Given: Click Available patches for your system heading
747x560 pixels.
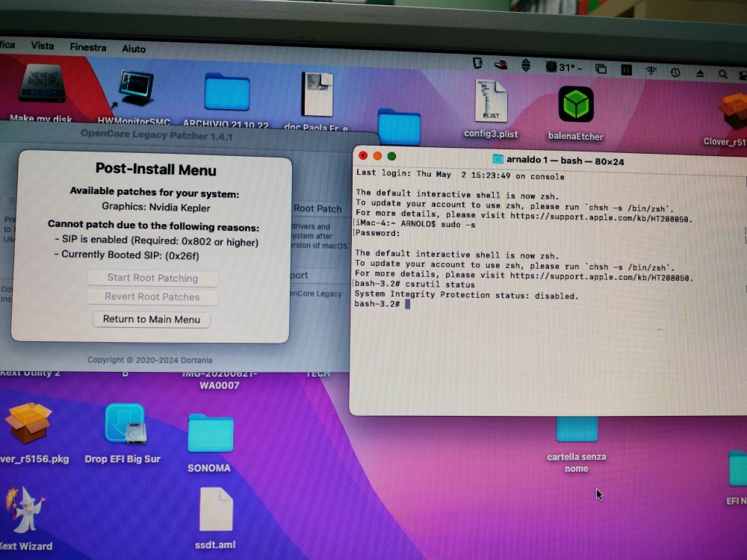Looking at the screenshot, I should point(155,193).
